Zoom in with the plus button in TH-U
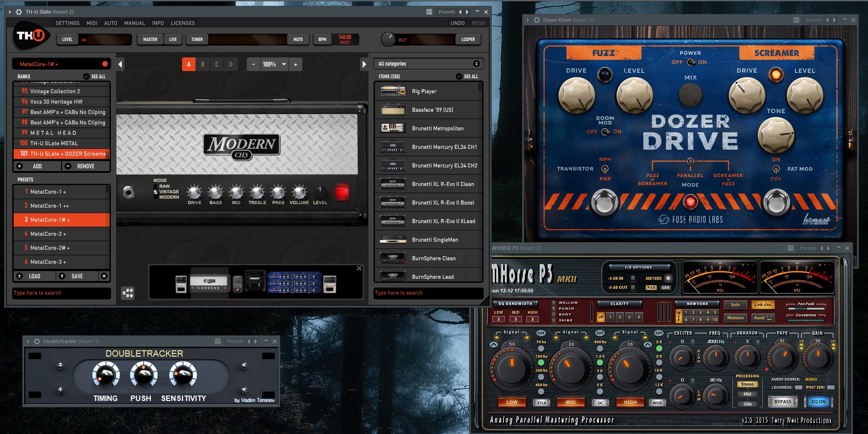Screen dimensions: 868x434 click(296, 64)
